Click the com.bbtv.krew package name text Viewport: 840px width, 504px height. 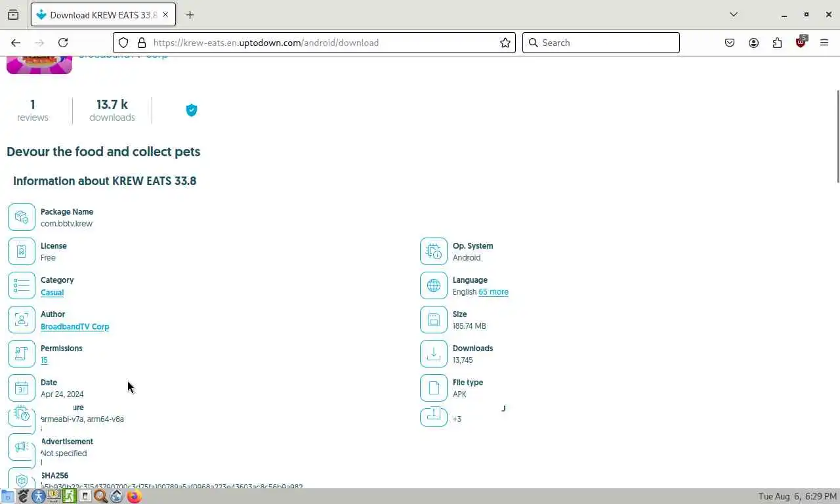tap(66, 224)
